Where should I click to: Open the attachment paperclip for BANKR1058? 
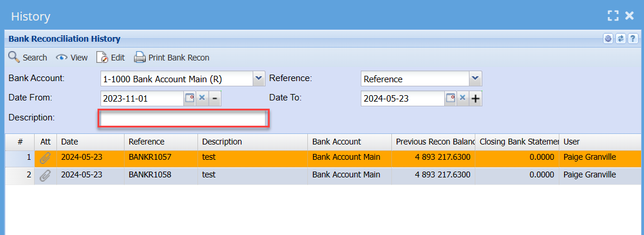[45, 175]
